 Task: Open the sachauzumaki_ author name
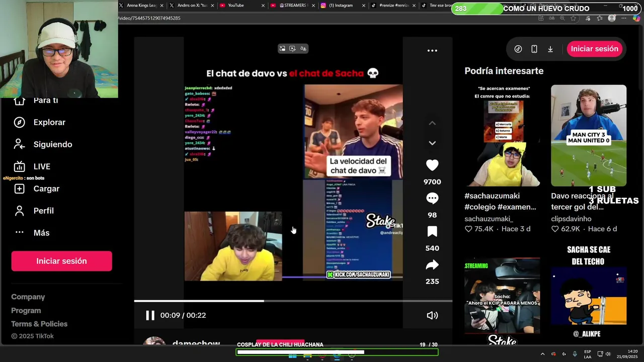pos(489,219)
